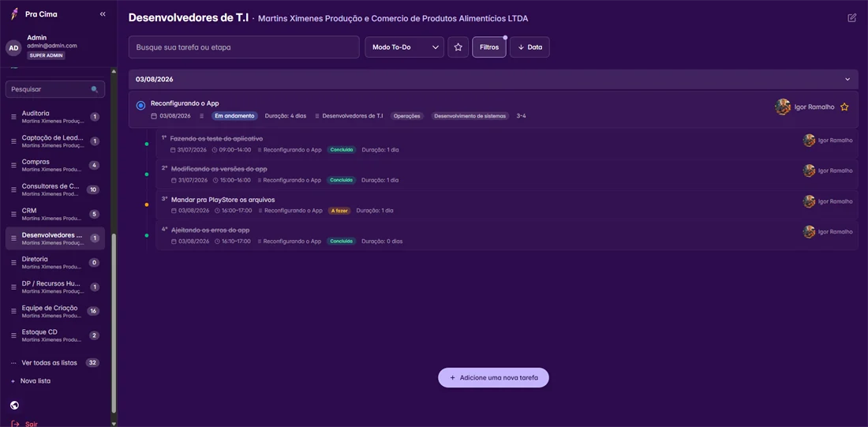Screen dimensions: 868x427
Task: Click Nova lista in the sidebar
Action: tap(36, 381)
